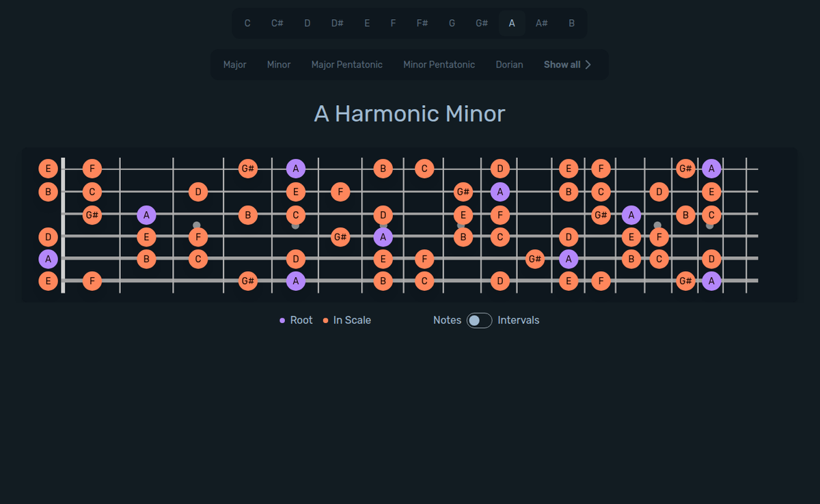Screen dimensions: 820x504
Task: Select an F note marker on the B string
Action: coord(340,192)
